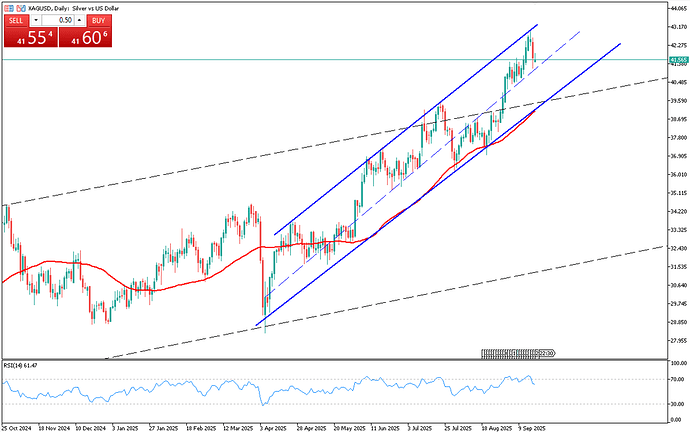
Task: Click the 43.170 price axis label
Action: coord(678,27)
